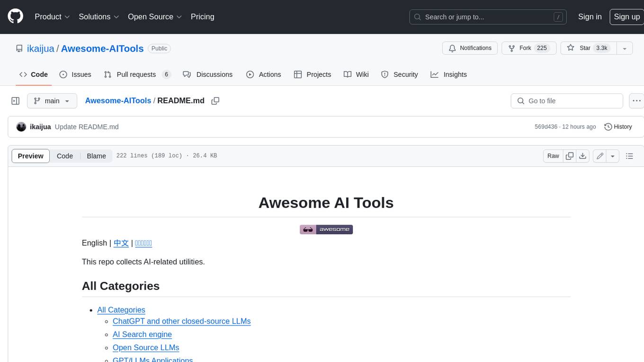
Task: Switch to the Insights tab
Action: click(448, 74)
